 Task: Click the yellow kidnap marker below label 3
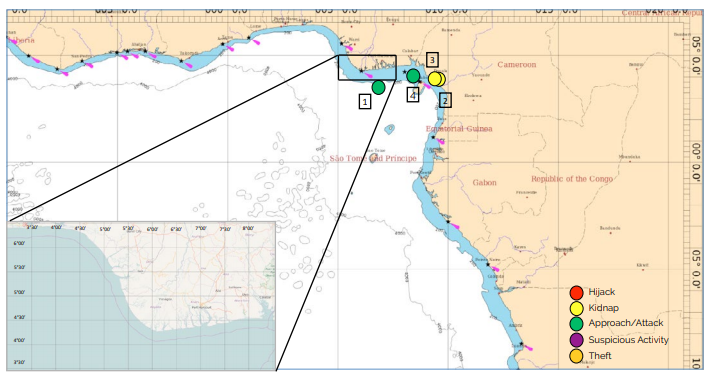pyautogui.click(x=435, y=79)
